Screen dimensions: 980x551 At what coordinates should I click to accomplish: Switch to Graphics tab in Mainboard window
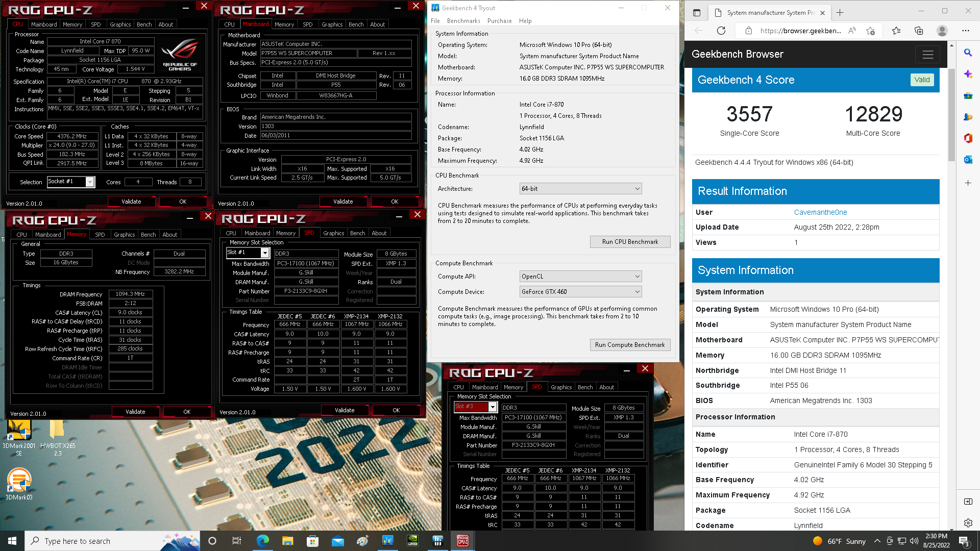pos(332,24)
